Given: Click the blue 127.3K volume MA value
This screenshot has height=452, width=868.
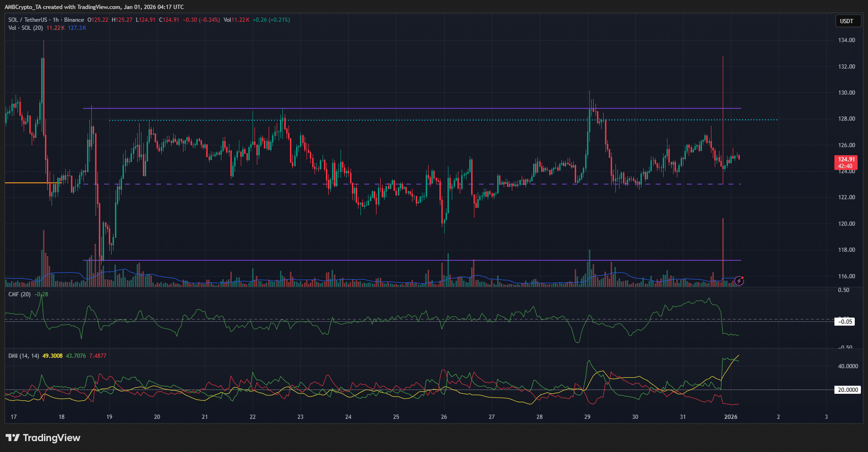Looking at the screenshot, I should 77,28.
